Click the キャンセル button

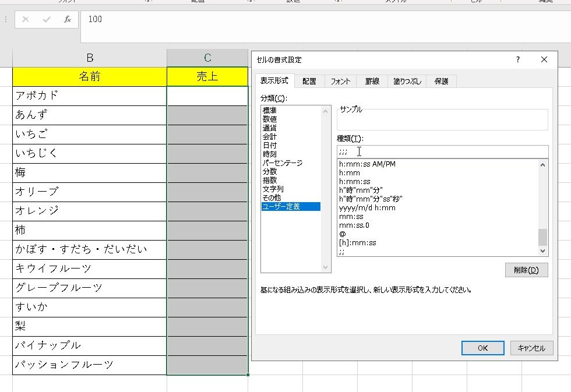click(531, 348)
